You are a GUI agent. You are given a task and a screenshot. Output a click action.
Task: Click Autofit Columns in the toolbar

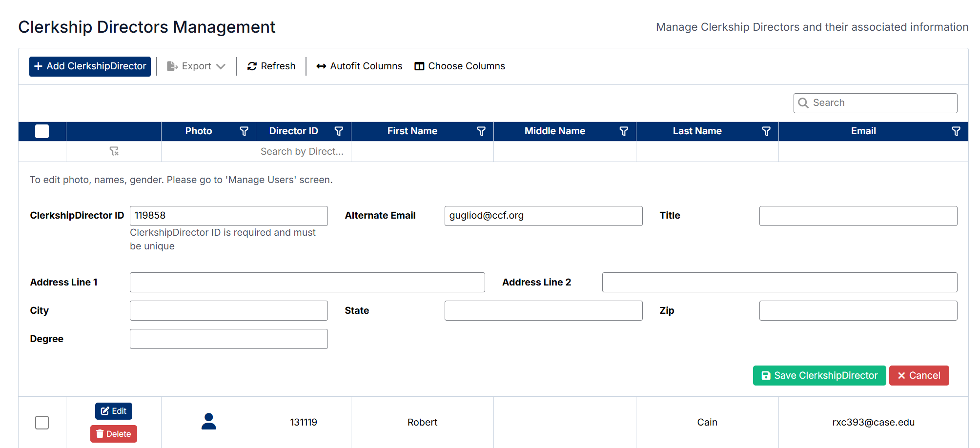(359, 66)
